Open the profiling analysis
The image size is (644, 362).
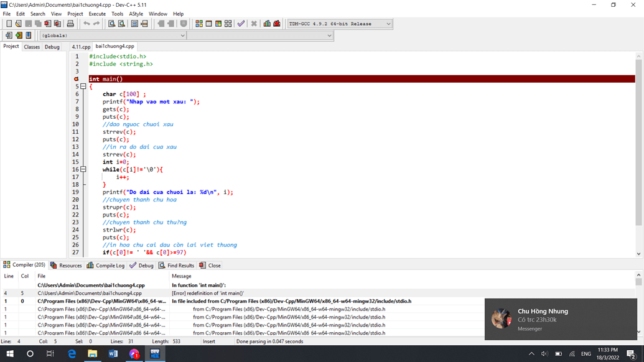pos(268,23)
